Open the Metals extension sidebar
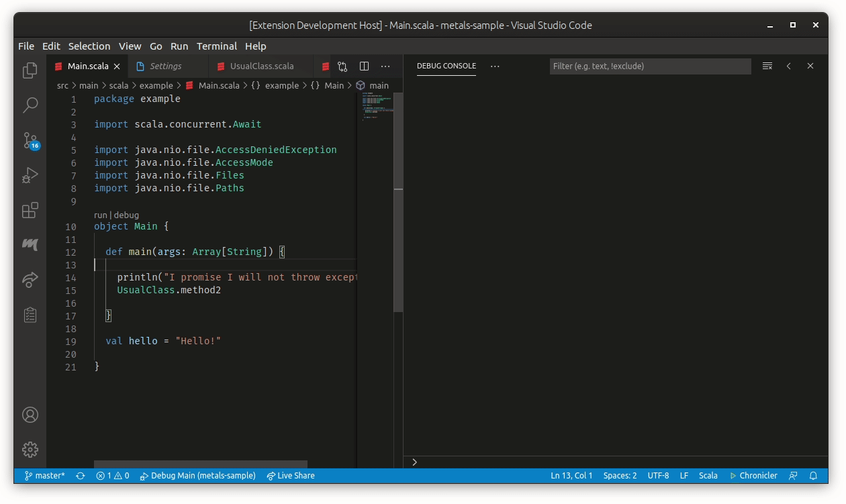Viewport: 846px width, 504px height. 30,245
